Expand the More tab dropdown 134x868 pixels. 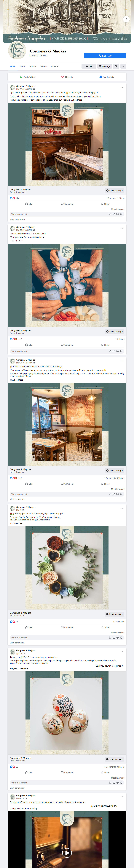pos(54,66)
